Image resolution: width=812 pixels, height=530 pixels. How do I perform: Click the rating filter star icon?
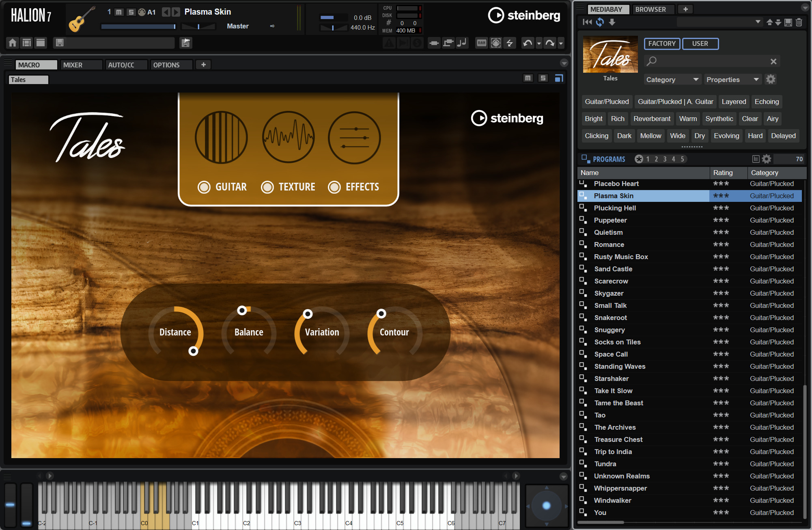pos(639,159)
